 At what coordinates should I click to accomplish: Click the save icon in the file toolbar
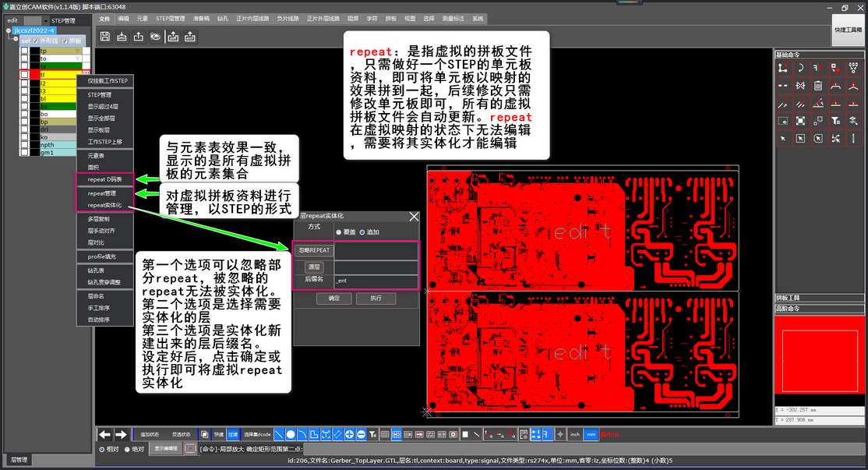(104, 37)
